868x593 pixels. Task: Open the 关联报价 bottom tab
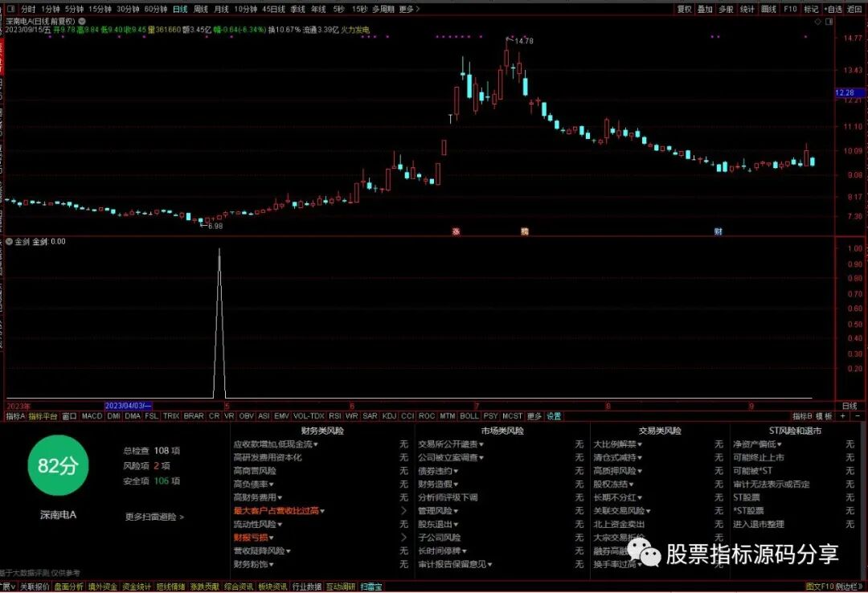tap(35, 587)
